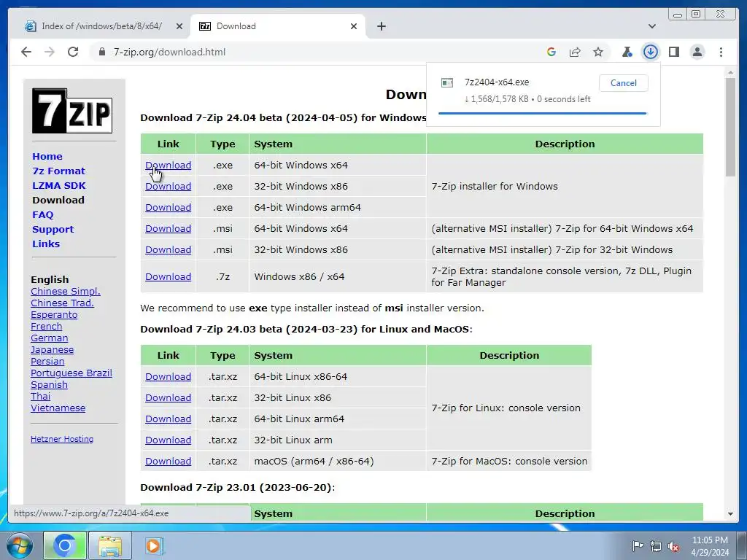This screenshot has width=747, height=560.
Task: Open the Hetzner Hosting link
Action: coord(62,439)
